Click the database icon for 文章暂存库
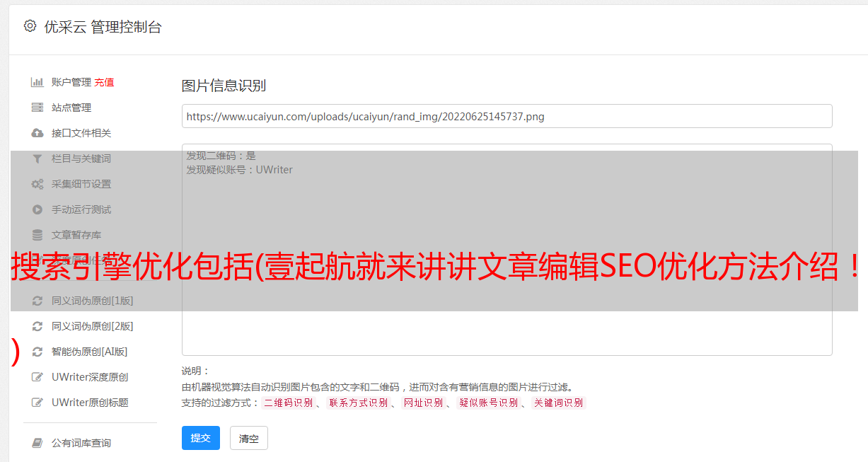868x462 pixels. (x=37, y=235)
